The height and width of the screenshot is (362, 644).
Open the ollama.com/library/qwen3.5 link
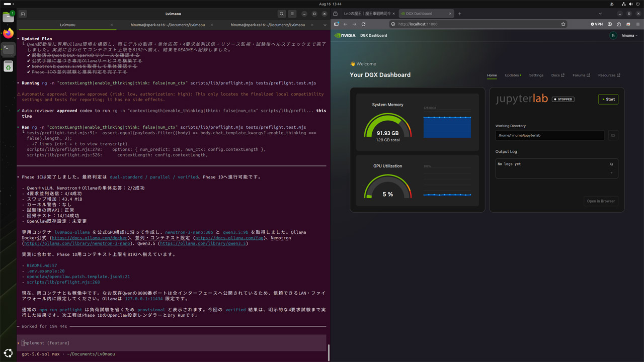[203, 243]
